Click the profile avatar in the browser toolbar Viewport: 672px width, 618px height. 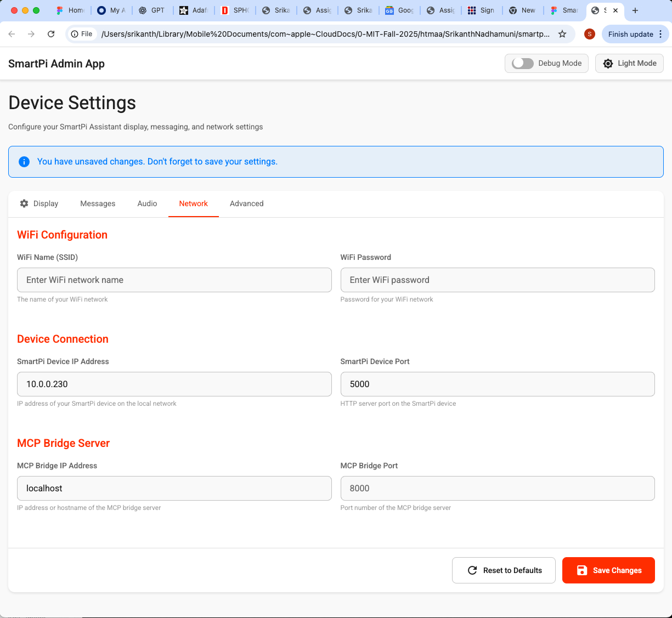point(589,34)
